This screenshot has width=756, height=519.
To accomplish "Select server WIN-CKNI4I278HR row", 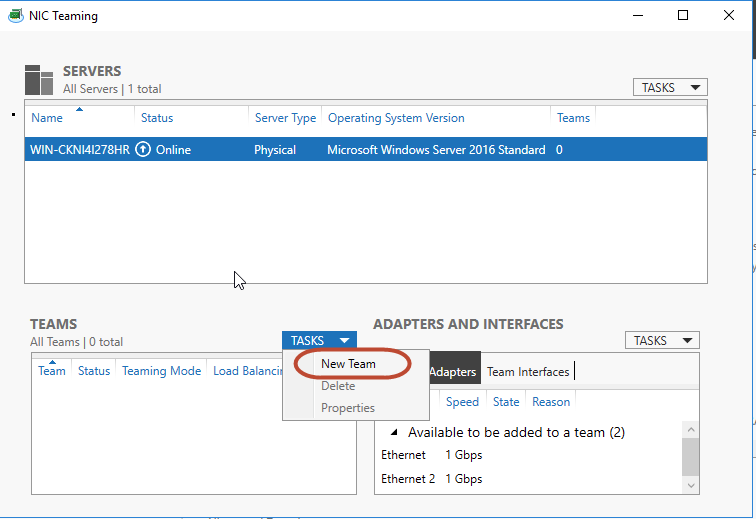I will click(366, 150).
